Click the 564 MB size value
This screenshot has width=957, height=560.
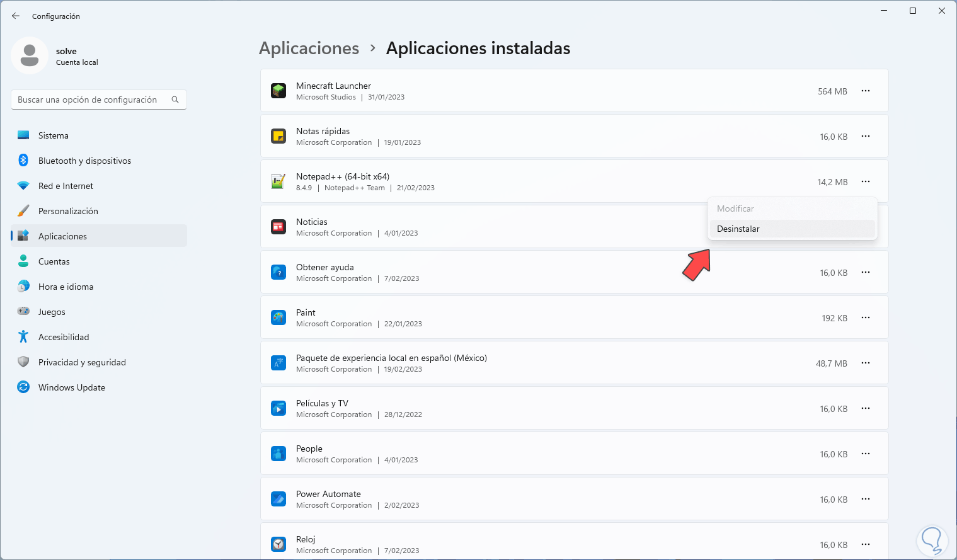click(x=832, y=91)
